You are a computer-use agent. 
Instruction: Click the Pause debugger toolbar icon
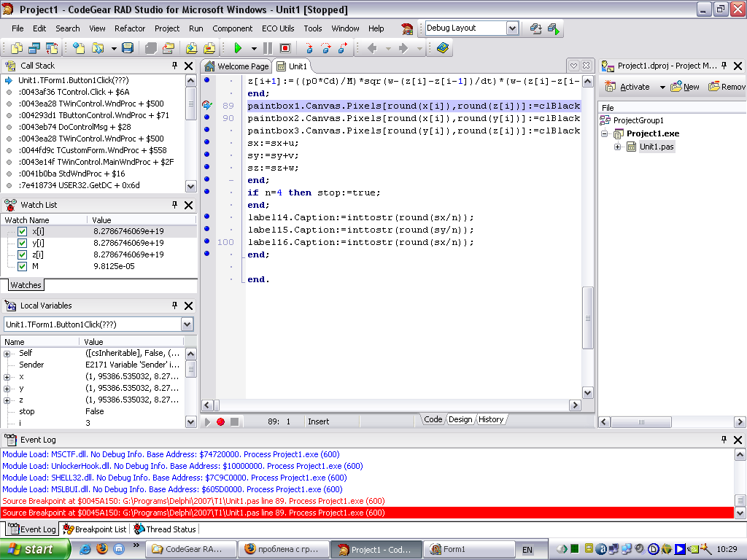(x=268, y=48)
